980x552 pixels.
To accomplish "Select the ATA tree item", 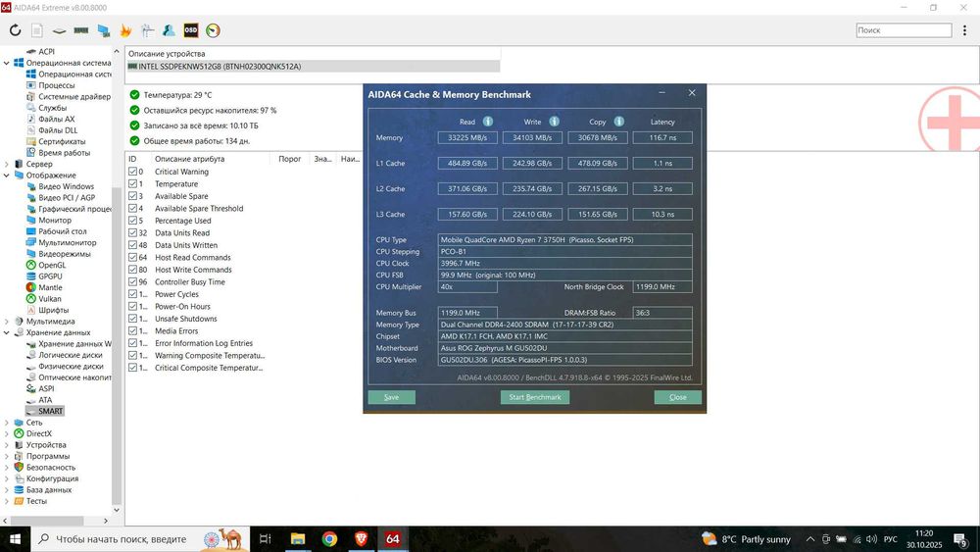I will [39, 400].
